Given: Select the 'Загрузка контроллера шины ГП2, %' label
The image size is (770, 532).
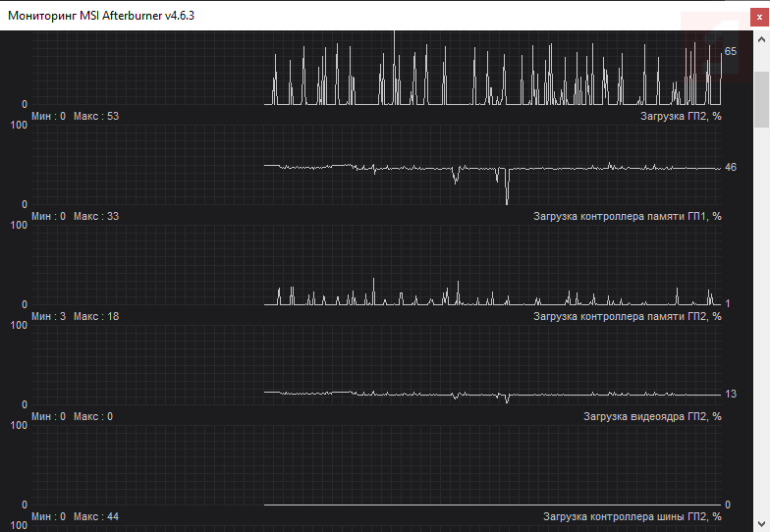Looking at the screenshot, I should coord(632,516).
